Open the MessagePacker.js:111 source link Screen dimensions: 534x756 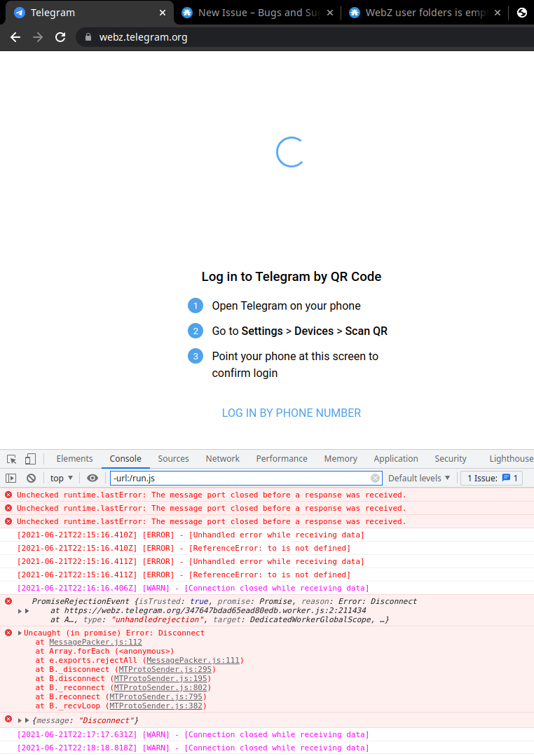click(x=193, y=661)
